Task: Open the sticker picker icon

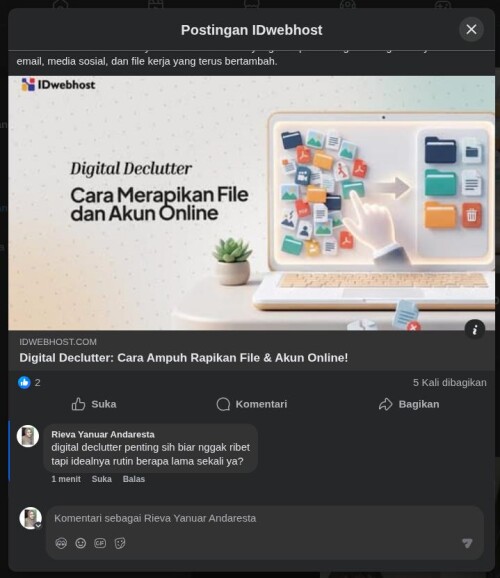Action: pos(120,543)
